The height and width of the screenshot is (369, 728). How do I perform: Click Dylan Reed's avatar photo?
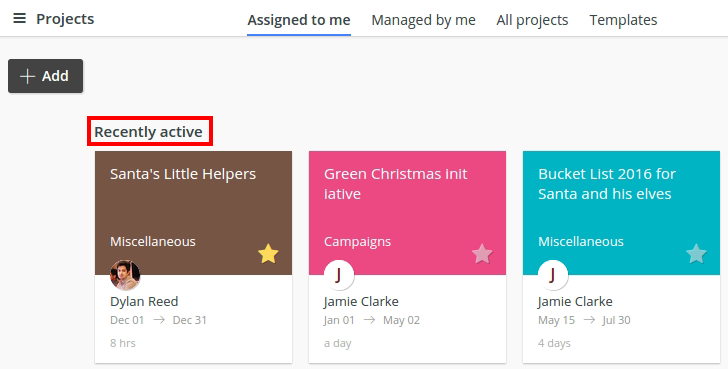tap(125, 275)
